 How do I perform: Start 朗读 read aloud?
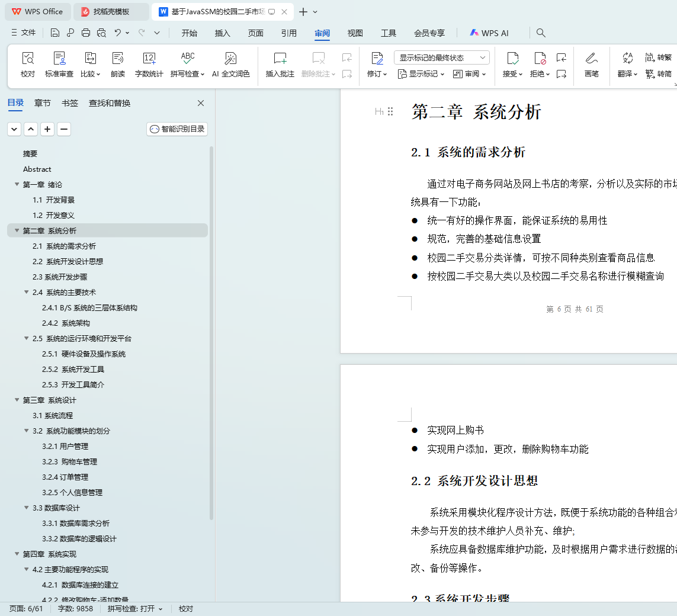(118, 65)
